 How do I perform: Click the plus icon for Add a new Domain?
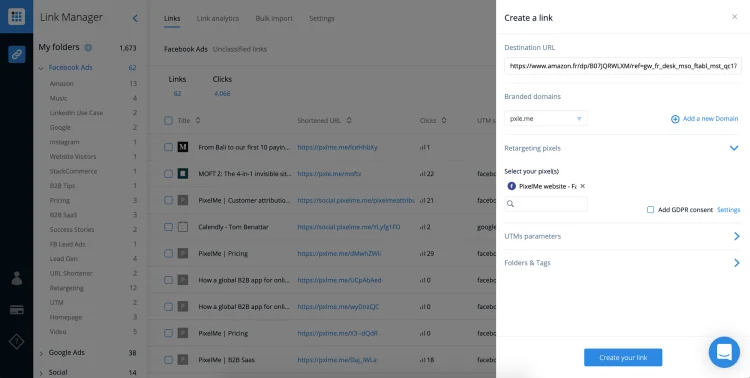[x=675, y=119]
